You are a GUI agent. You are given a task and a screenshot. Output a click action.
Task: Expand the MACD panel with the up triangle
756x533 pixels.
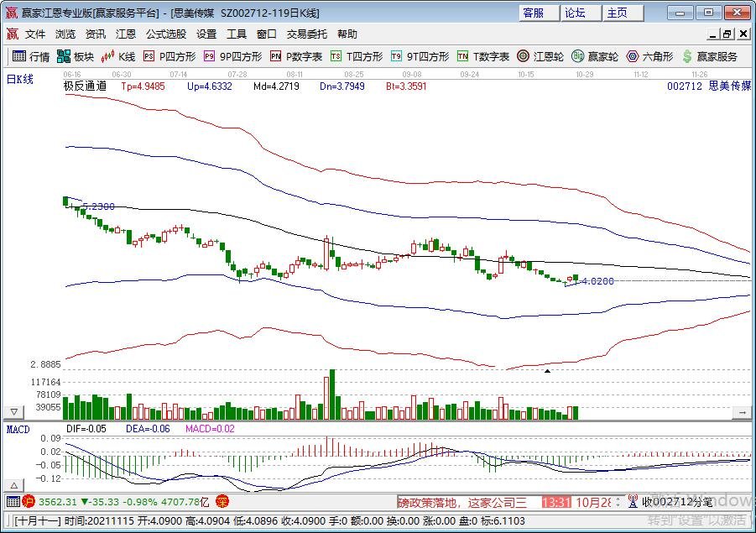13,486
